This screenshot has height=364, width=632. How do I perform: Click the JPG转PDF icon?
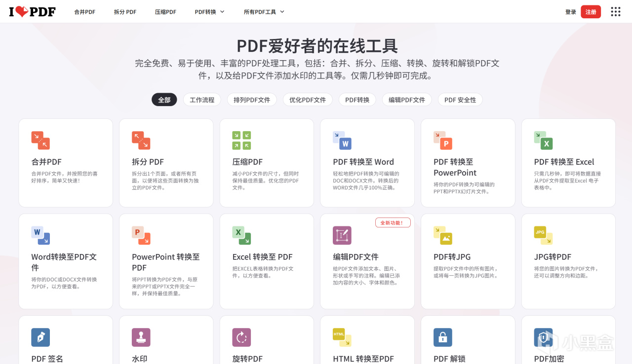543,235
